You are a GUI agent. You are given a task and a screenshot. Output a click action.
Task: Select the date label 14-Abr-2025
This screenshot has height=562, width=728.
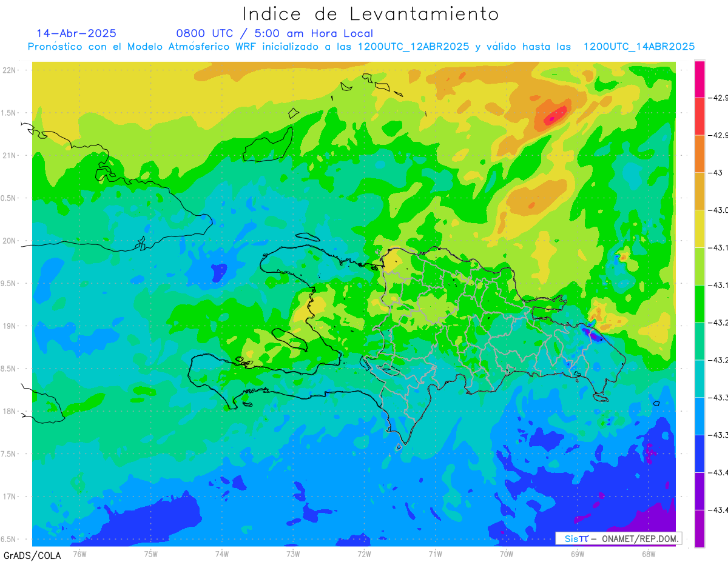76,33
